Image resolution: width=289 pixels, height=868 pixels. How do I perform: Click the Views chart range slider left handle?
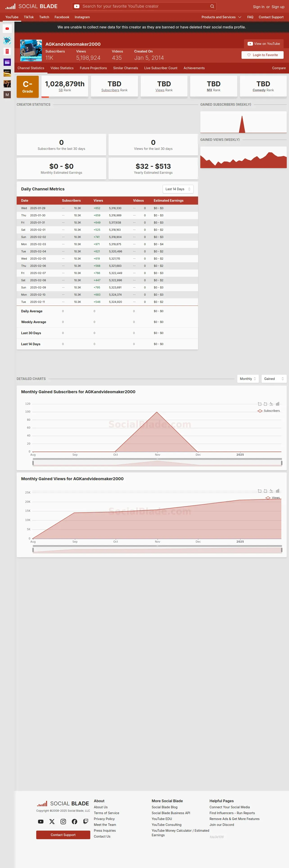click(33, 550)
